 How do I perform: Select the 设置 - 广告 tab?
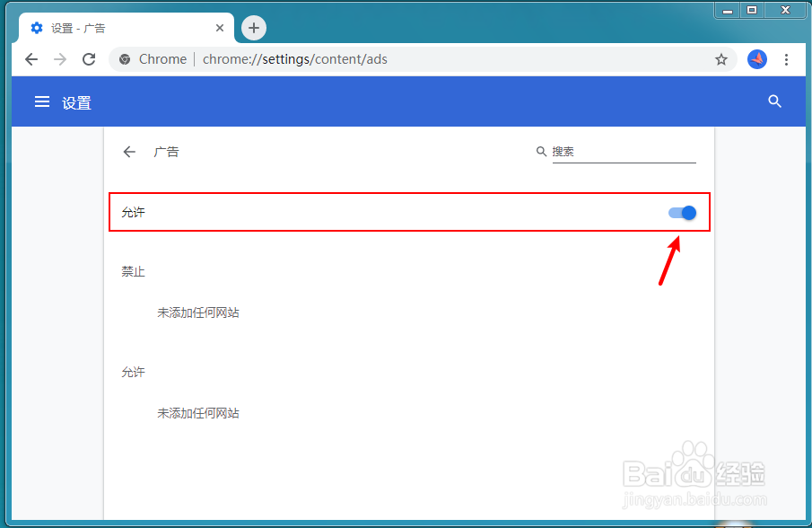coord(127,28)
